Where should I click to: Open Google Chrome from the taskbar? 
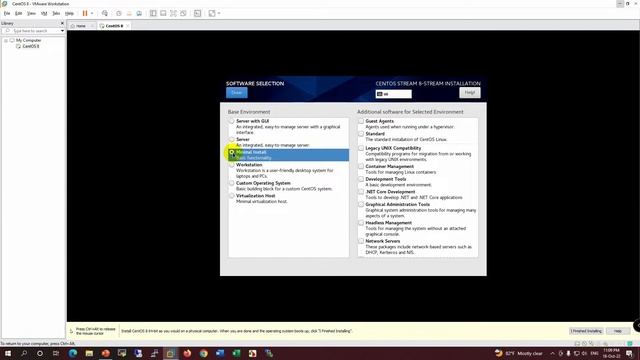click(204, 353)
